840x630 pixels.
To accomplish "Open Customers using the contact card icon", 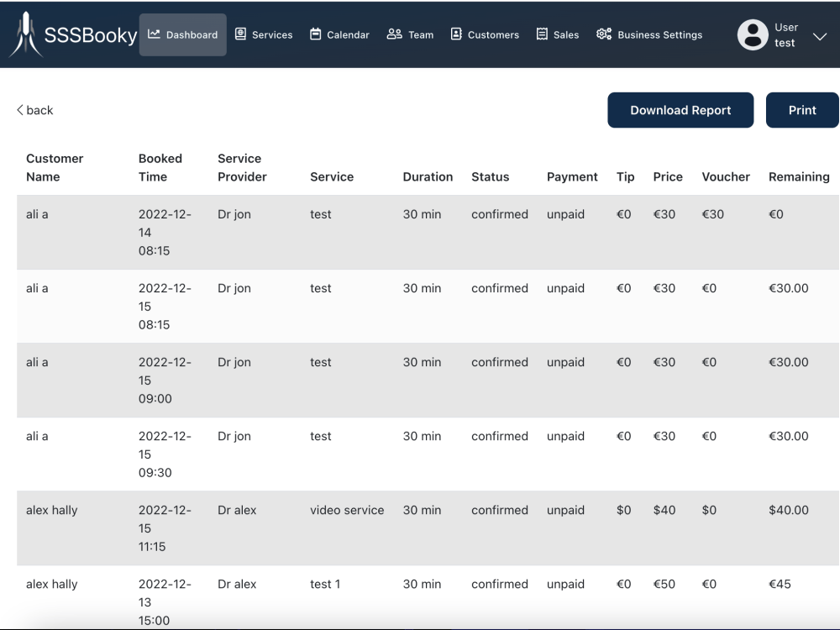I will [454, 34].
